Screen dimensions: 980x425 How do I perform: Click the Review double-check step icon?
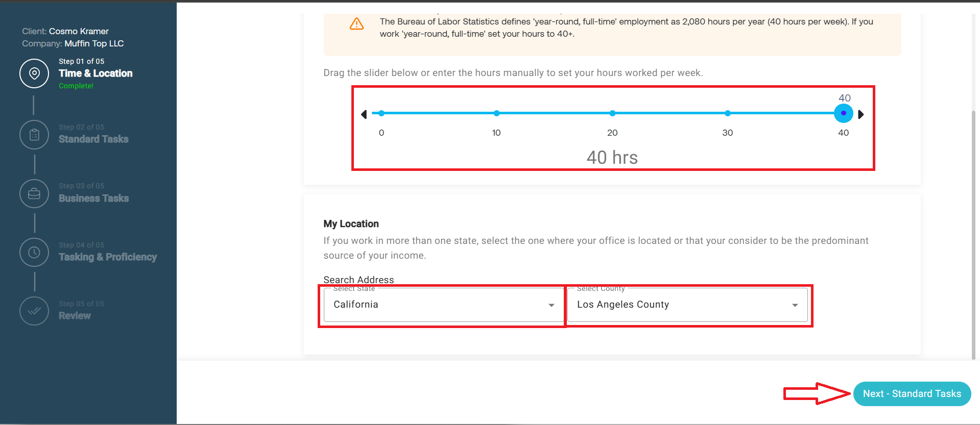(x=34, y=311)
